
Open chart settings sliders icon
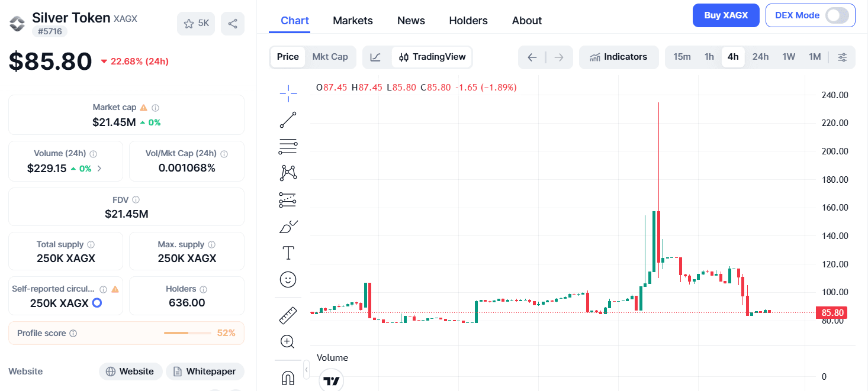pyautogui.click(x=842, y=57)
